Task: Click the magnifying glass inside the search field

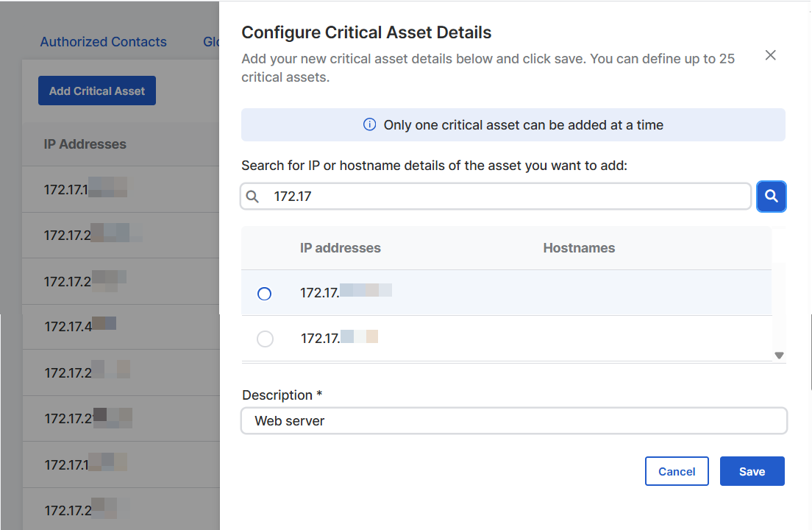Action: 253,196
